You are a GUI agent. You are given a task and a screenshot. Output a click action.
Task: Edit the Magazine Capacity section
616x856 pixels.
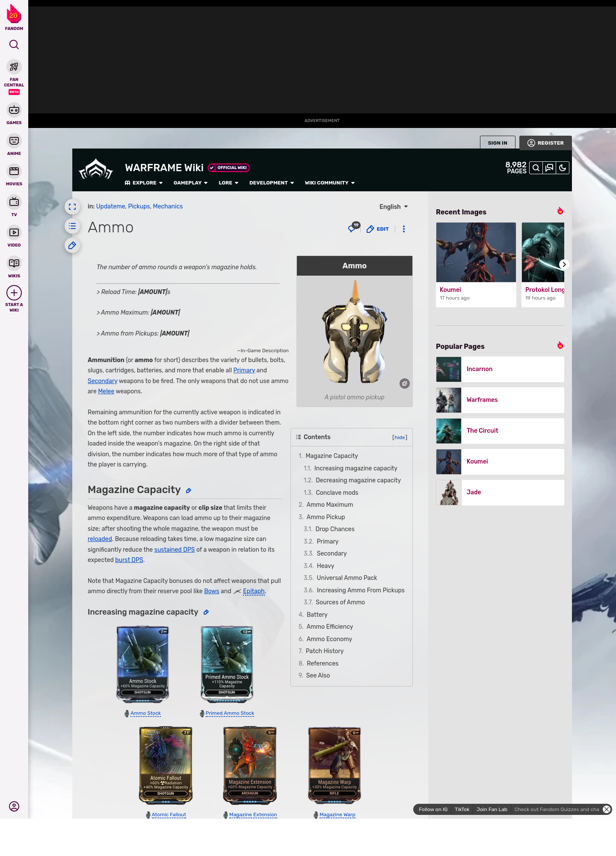189,490
